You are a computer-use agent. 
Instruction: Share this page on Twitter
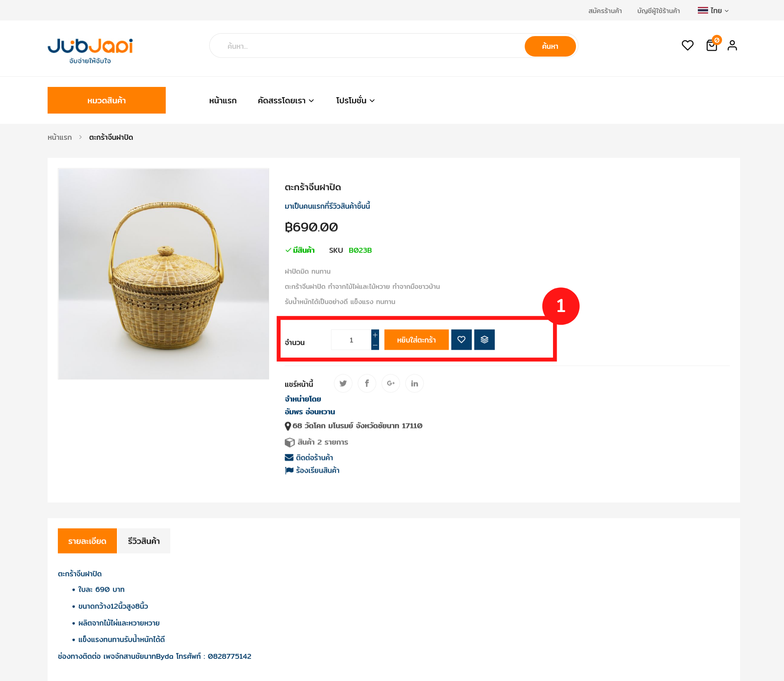[x=343, y=383]
